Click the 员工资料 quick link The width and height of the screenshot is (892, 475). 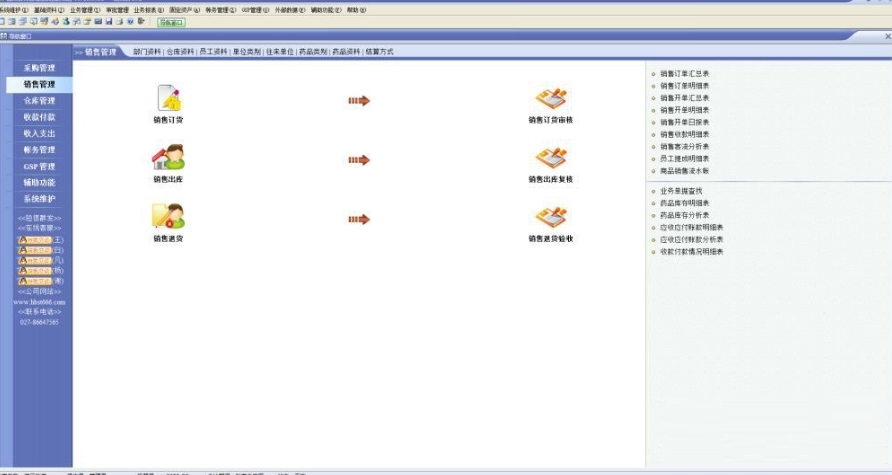click(x=213, y=52)
